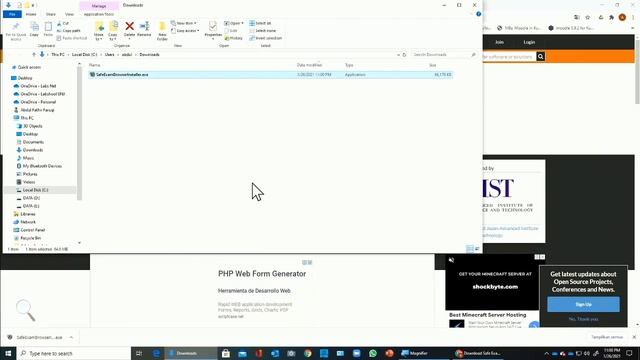Screen dimensions: 640x360
Task: Open WhatsApp from the taskbar
Action: point(373,353)
